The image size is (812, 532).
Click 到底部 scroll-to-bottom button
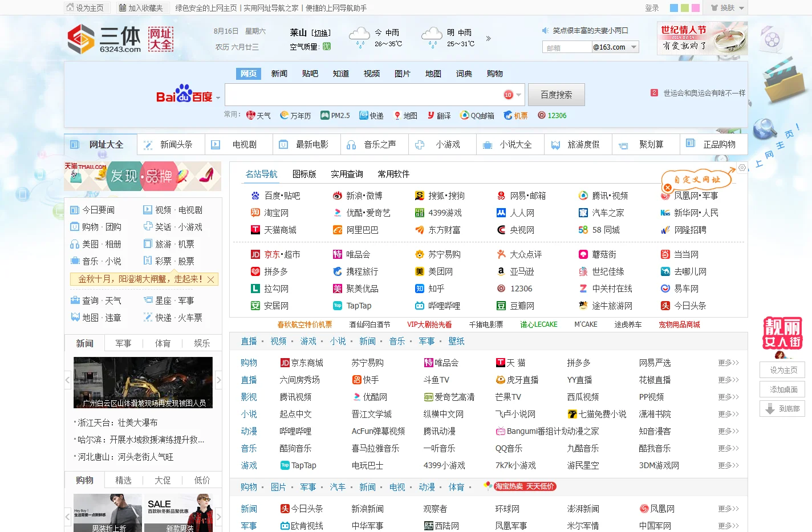(x=782, y=409)
